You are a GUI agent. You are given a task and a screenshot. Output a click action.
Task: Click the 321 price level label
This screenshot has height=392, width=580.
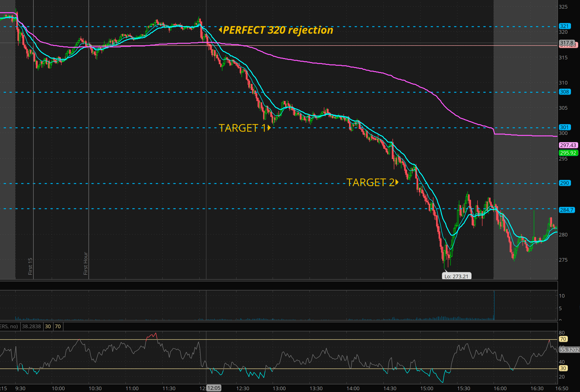564,26
